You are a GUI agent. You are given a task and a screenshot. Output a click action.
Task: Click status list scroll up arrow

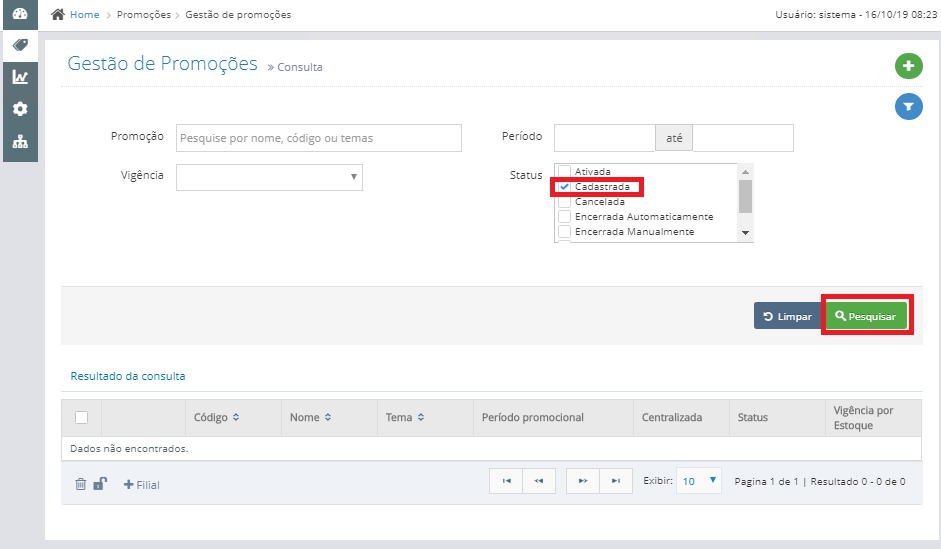745,172
